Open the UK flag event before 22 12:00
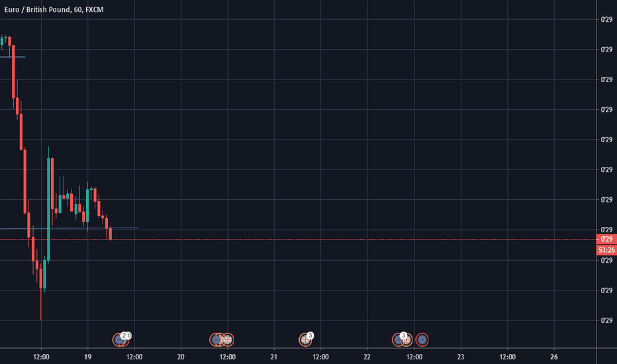Image resolution: width=617 pixels, height=364 pixels. click(407, 340)
